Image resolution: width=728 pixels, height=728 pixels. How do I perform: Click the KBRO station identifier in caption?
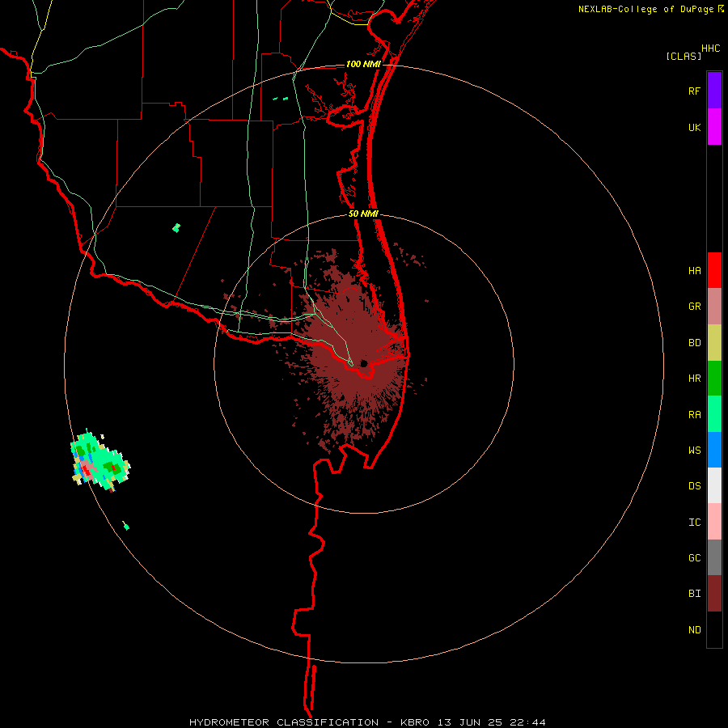(415, 722)
